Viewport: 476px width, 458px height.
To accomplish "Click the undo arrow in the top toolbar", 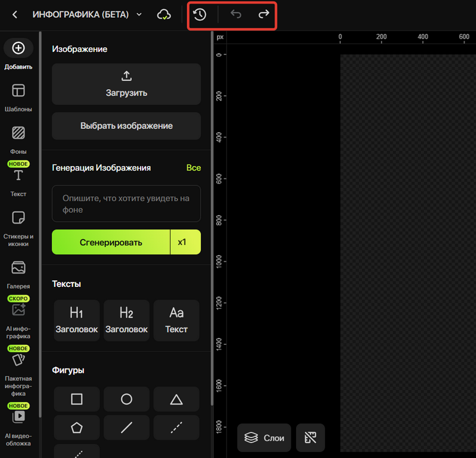I will click(236, 14).
